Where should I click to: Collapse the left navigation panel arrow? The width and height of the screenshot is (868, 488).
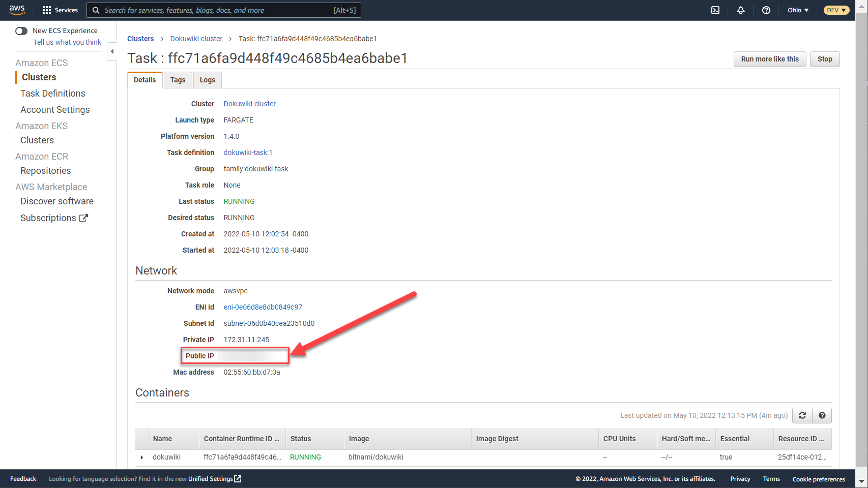112,51
